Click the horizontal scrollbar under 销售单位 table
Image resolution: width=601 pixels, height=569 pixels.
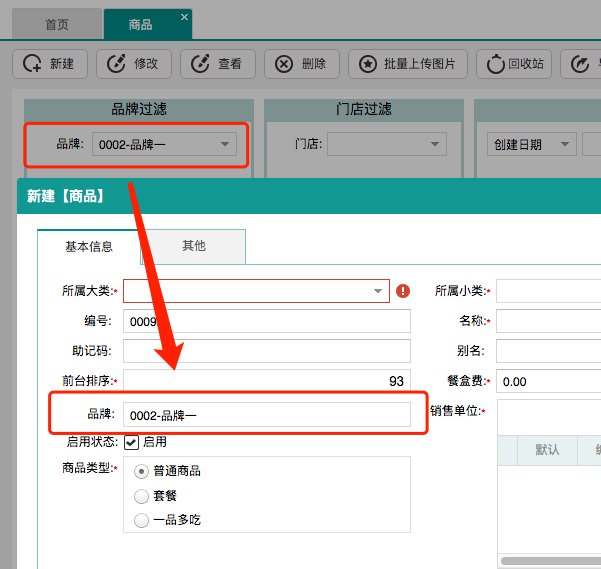click(x=550, y=561)
